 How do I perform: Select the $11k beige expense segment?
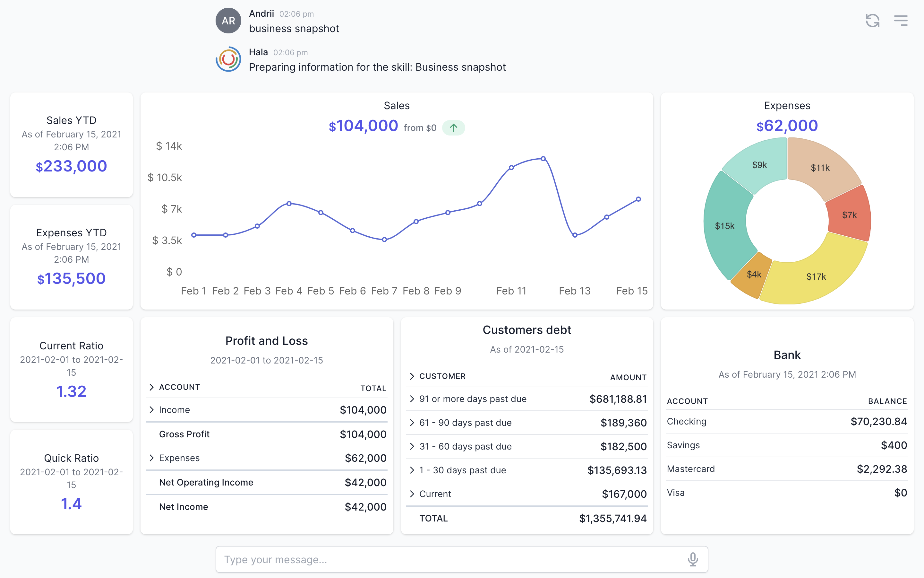pyautogui.click(x=820, y=167)
